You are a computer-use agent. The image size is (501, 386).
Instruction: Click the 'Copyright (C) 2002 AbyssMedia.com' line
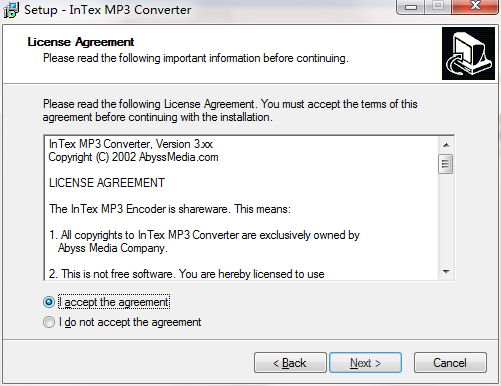pyautogui.click(x=133, y=157)
